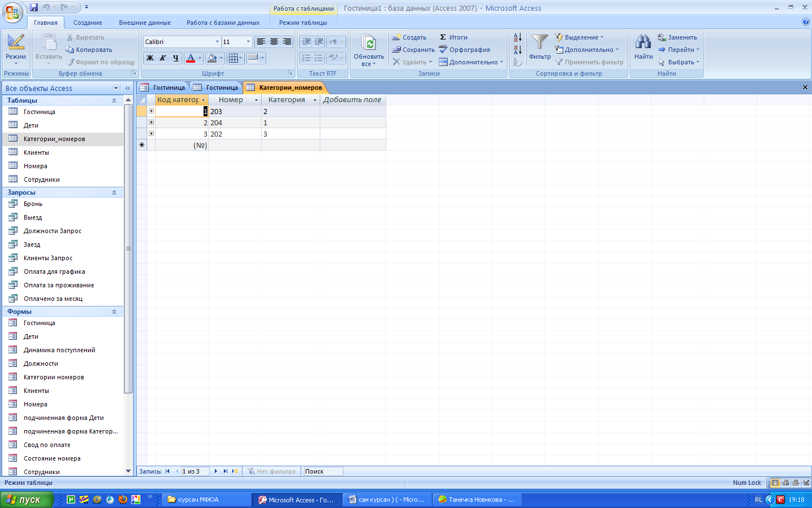Viewport: 812px width, 508px height.
Task: Click the record number field
Action: [195, 471]
